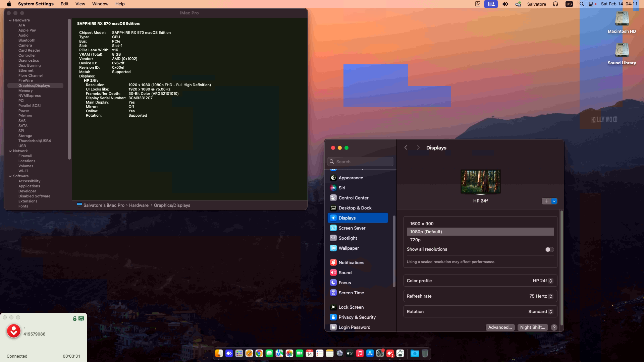The height and width of the screenshot is (362, 644).
Task: Open System Settings icon in the Dock
Action: click(x=380, y=353)
